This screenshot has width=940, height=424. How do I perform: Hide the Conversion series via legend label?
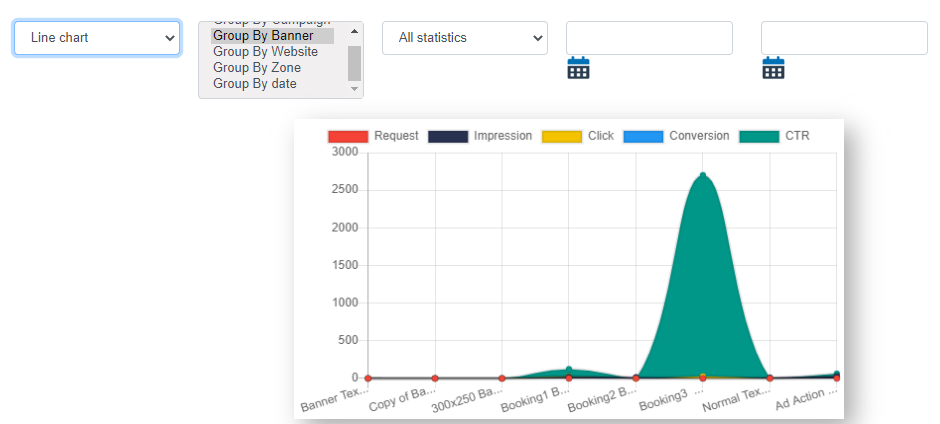coord(698,136)
